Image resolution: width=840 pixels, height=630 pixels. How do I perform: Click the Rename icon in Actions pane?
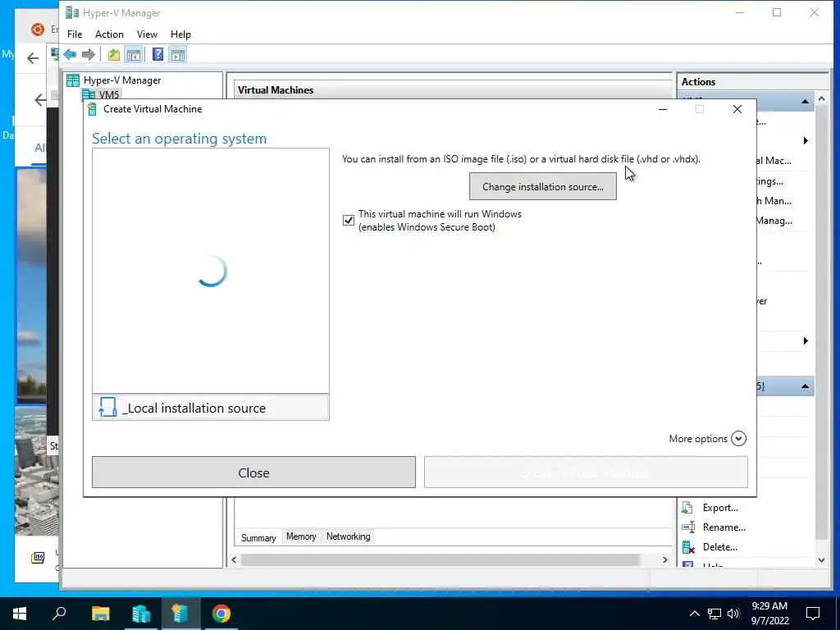tap(688, 527)
